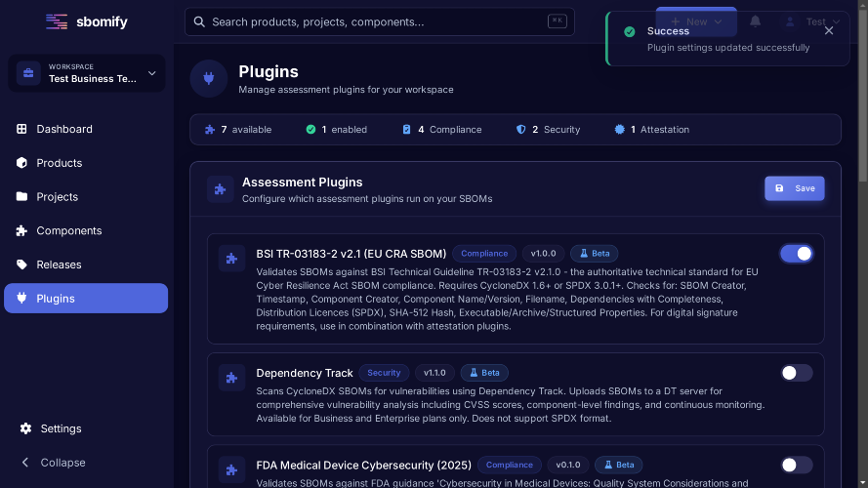Image resolution: width=868 pixels, height=488 pixels.
Task: Click the Settings gear icon
Action: click(25, 428)
